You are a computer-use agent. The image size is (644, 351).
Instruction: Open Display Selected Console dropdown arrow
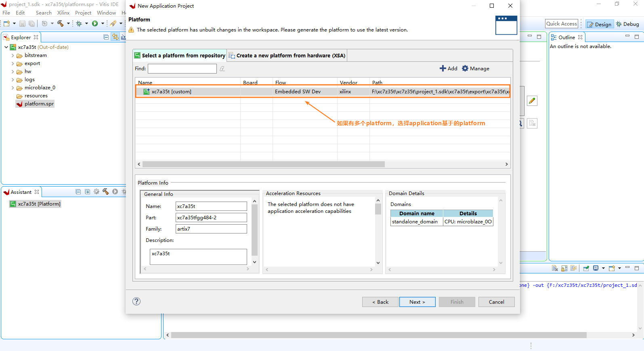pos(603,268)
